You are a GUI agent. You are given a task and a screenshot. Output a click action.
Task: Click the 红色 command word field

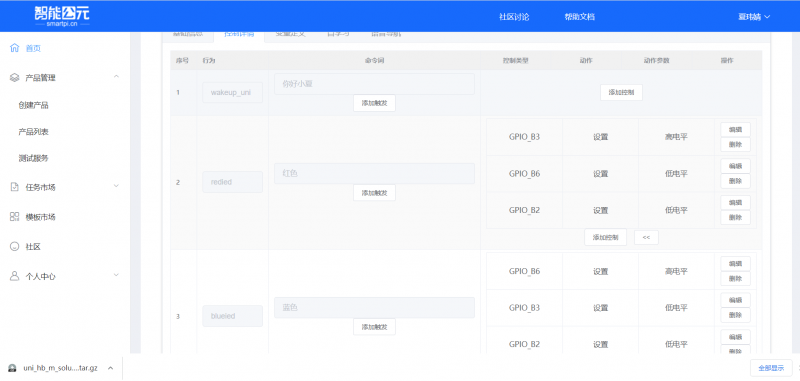pyautogui.click(x=374, y=173)
